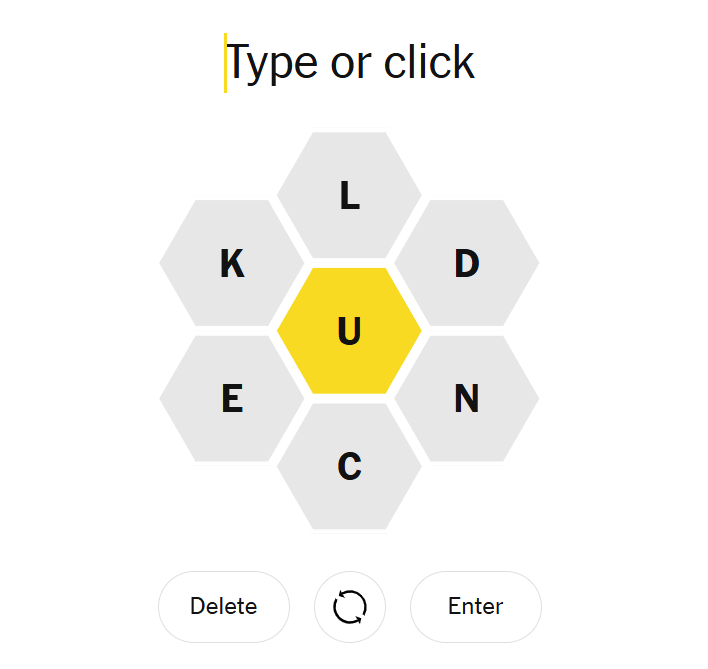Click the Delete button
This screenshot has height=669, width=708.
tap(224, 607)
